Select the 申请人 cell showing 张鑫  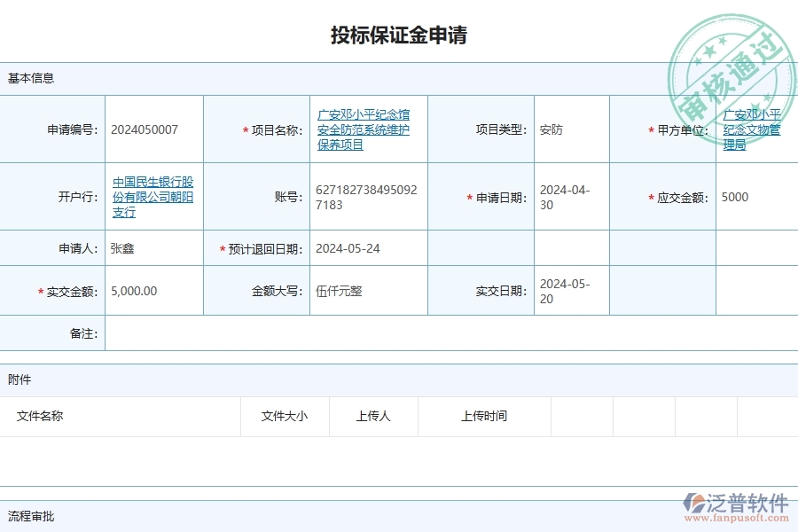point(122,248)
